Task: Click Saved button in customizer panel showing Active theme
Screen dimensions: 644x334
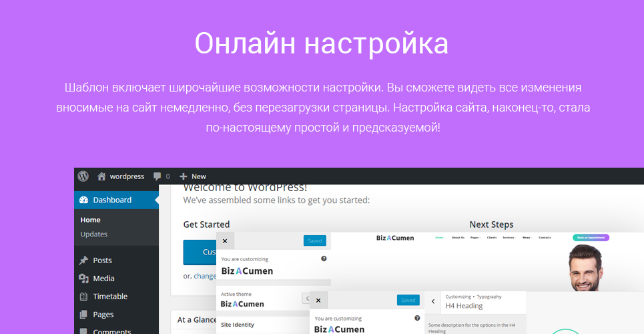Action: click(x=314, y=240)
